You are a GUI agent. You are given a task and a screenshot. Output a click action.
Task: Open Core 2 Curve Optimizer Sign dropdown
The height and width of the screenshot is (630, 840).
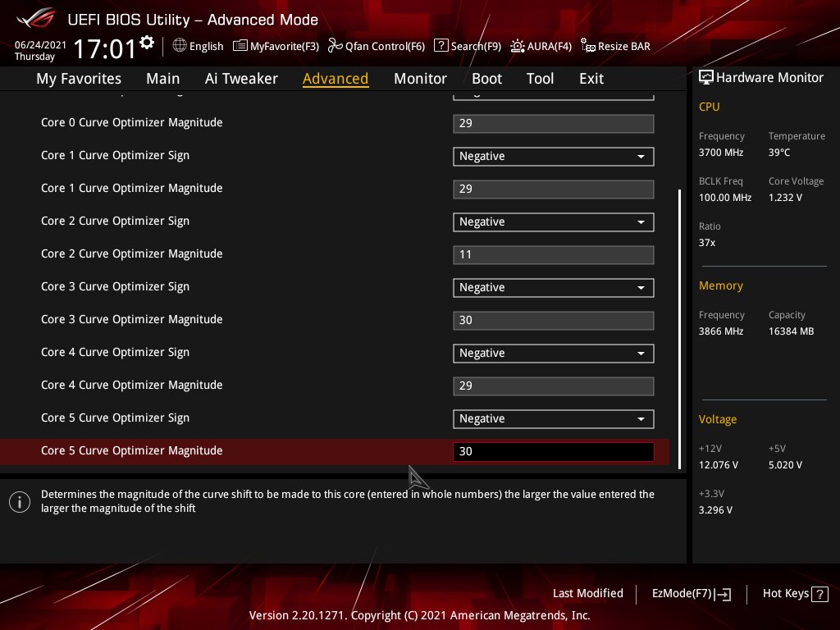554,222
